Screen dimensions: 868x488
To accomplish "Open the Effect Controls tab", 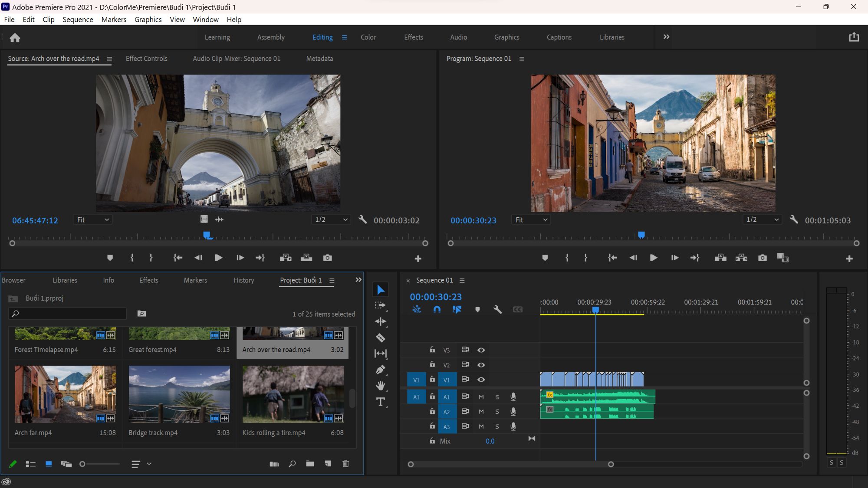I will click(x=146, y=59).
